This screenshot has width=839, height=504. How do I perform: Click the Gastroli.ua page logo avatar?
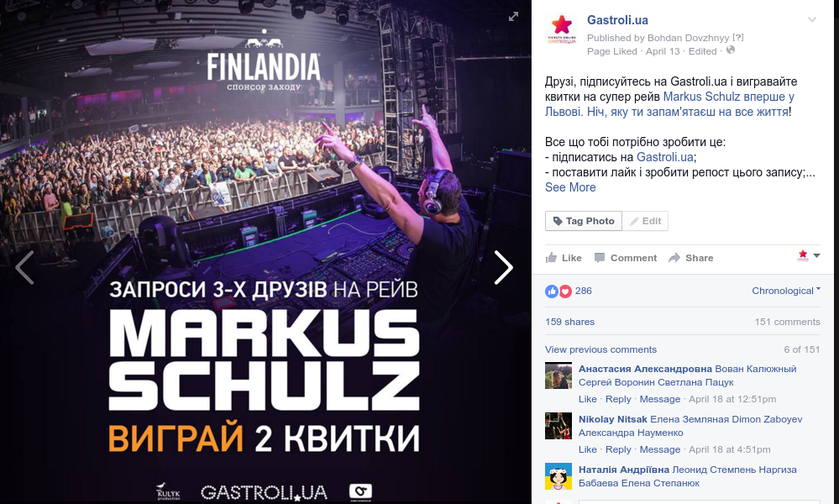(561, 29)
